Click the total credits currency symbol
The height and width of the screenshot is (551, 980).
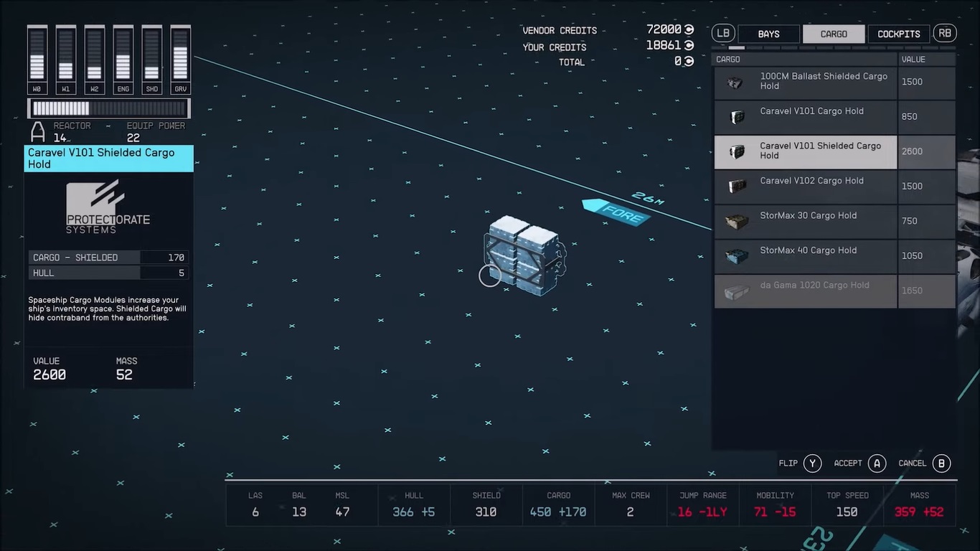pos(689,62)
